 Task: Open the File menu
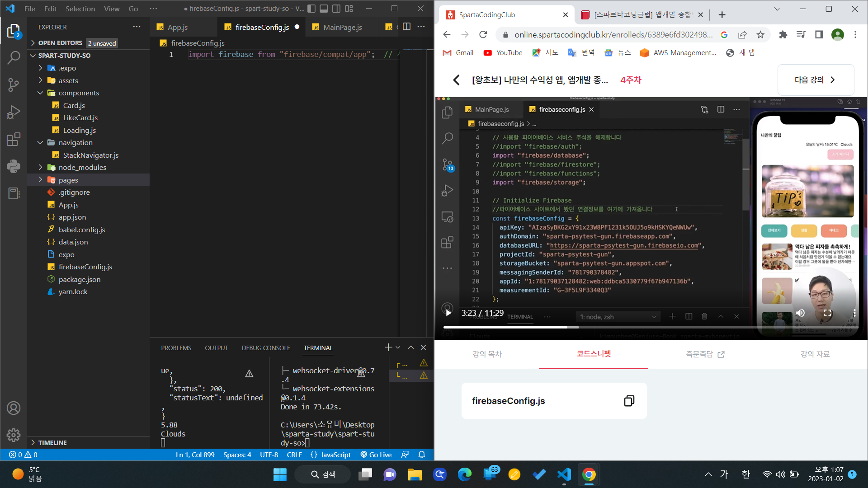[29, 8]
